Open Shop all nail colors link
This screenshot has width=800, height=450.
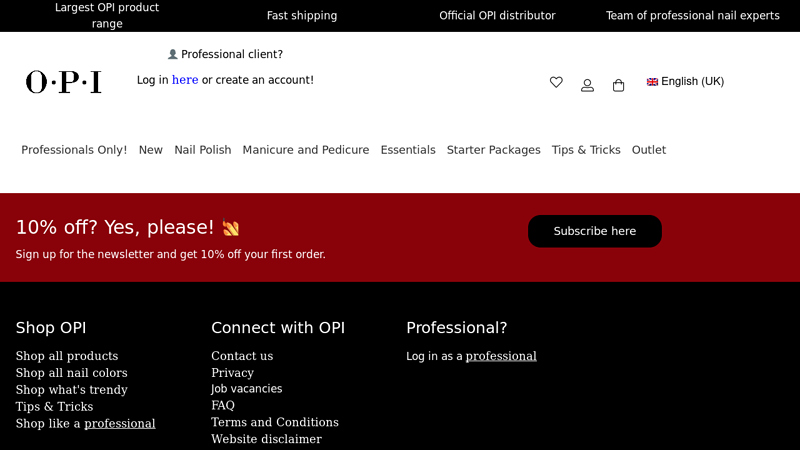[x=71, y=373]
